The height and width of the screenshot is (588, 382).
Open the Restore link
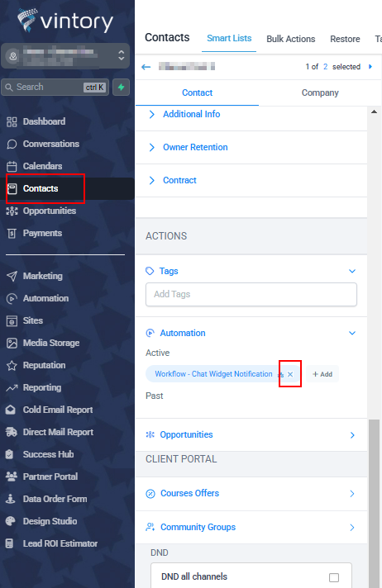coord(345,39)
